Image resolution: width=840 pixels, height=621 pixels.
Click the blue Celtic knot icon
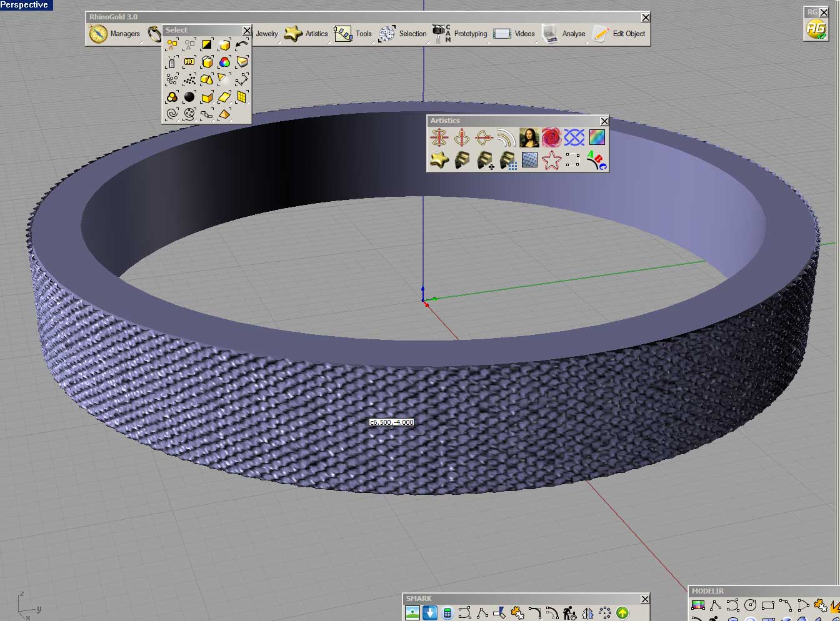(x=574, y=137)
